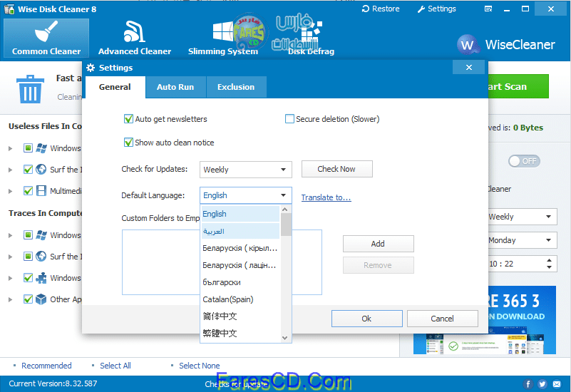The width and height of the screenshot is (571, 392).
Task: Click the Recommended link
Action: [46, 366]
